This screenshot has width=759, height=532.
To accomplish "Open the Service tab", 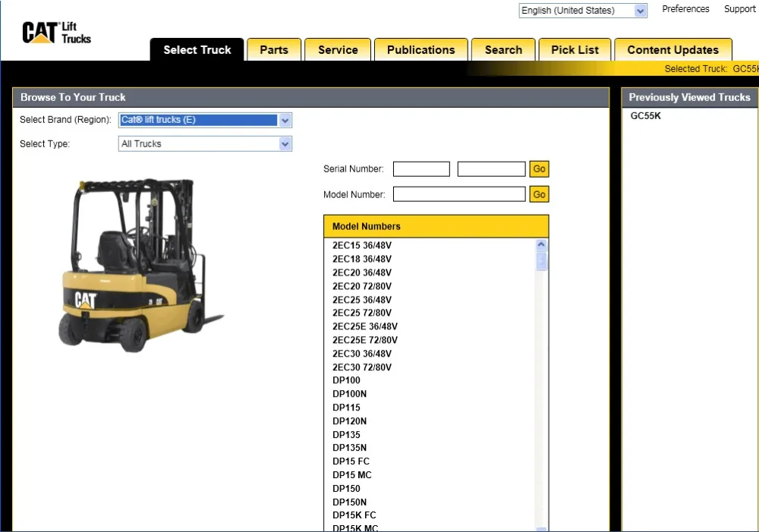I will tap(338, 50).
